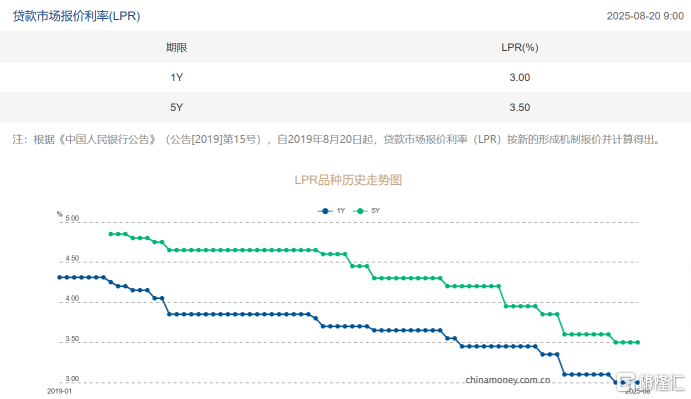
Task: Click the 4.00 y-axis label
Action: (72, 298)
